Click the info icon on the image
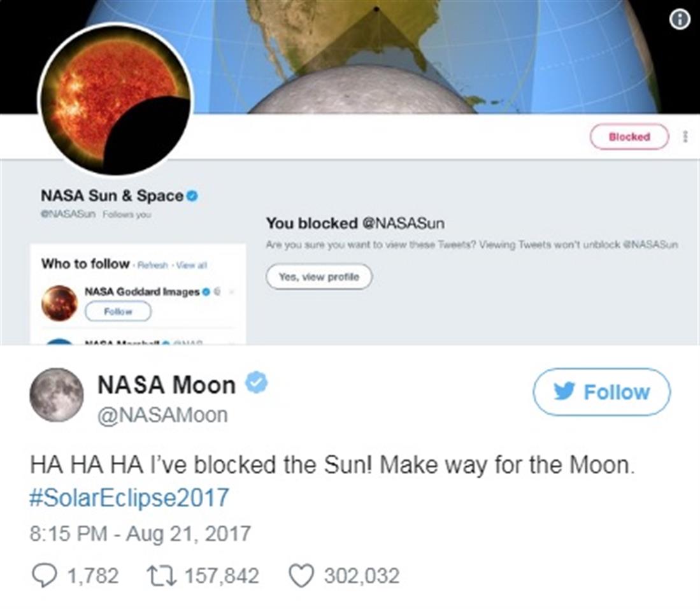This screenshot has width=700, height=609. click(680, 20)
